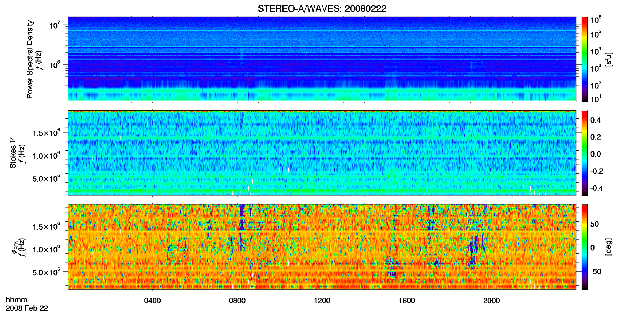
Task: Click the 0.0 value on Stokes V colorbar
Action: coord(595,154)
